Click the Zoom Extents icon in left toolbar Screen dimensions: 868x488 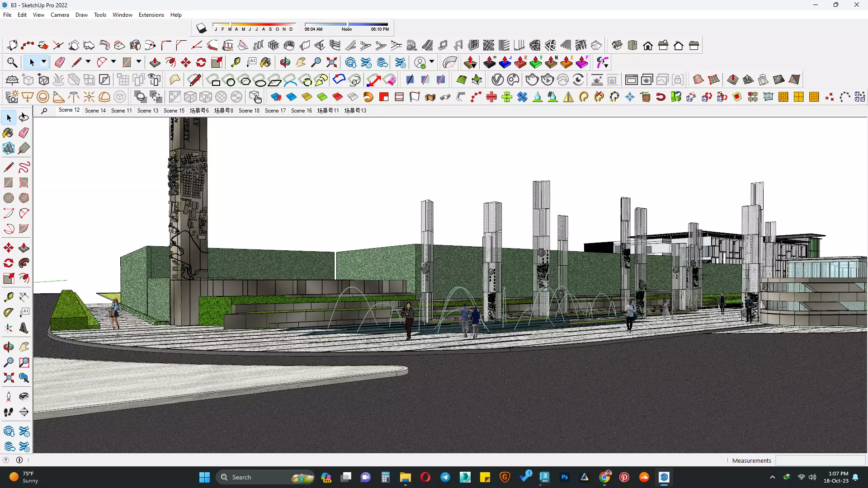click(x=8, y=378)
